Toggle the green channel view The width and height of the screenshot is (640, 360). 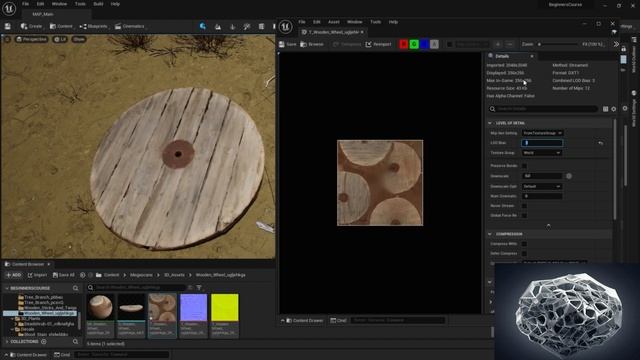[x=414, y=44]
